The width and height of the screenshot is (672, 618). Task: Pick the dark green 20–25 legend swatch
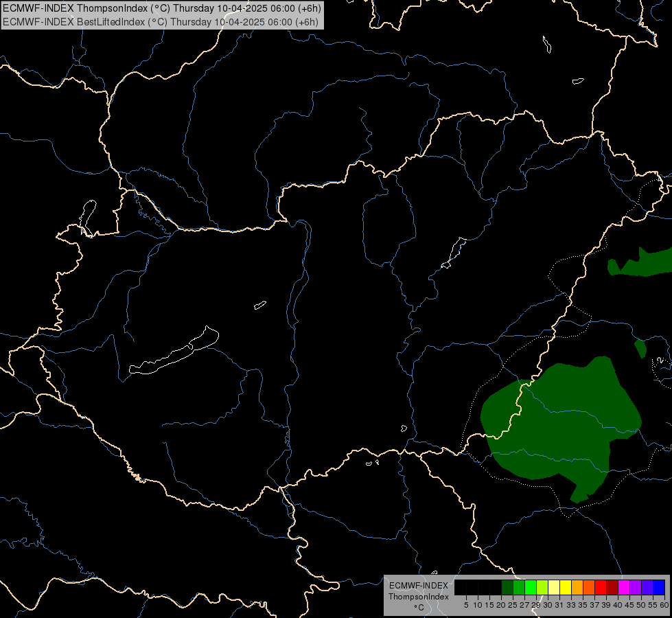[x=507, y=587]
